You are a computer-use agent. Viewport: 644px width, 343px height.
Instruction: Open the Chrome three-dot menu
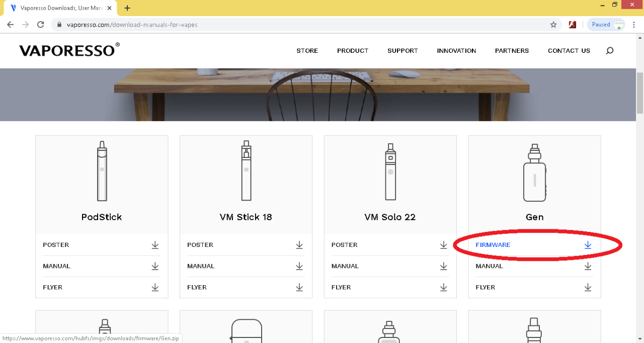[634, 24]
